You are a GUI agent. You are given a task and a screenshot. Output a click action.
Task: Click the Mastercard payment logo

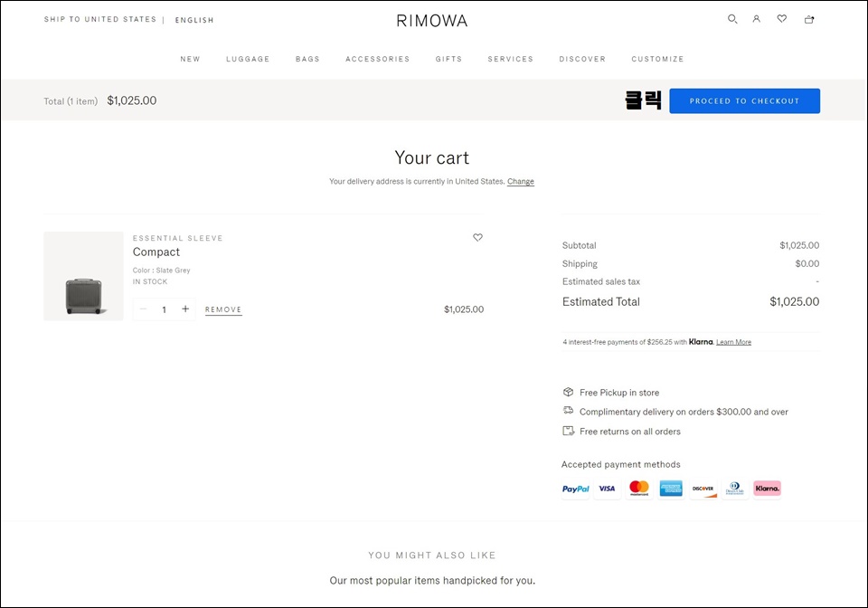[x=639, y=489]
